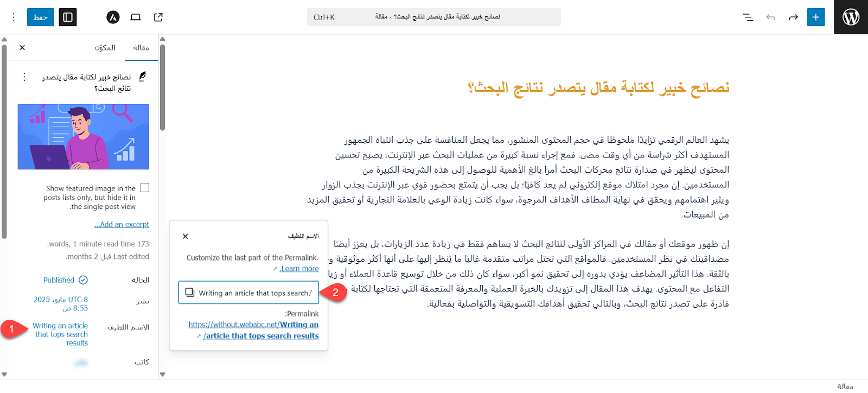Open the device preview laptop icon
This screenshot has height=393, width=868.
[136, 17]
